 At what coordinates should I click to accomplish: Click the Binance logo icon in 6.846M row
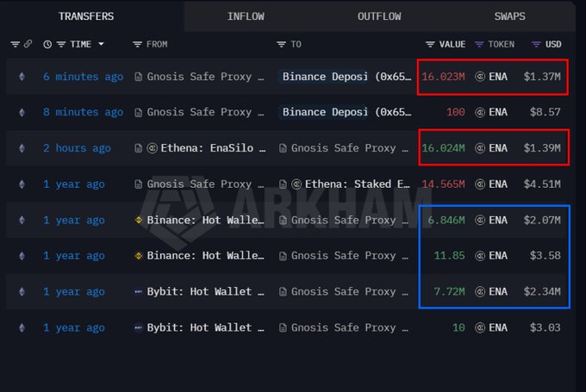[138, 220]
